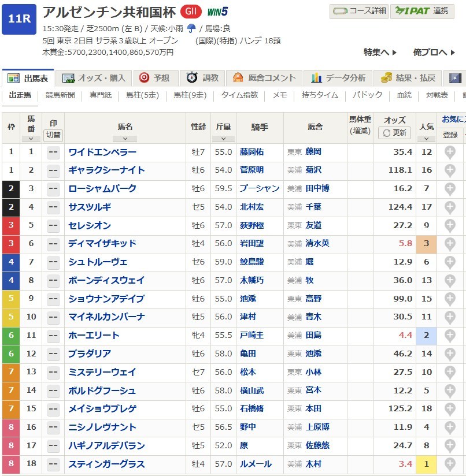Add ワイドエンペラー to favorites with plus icon

449,153
